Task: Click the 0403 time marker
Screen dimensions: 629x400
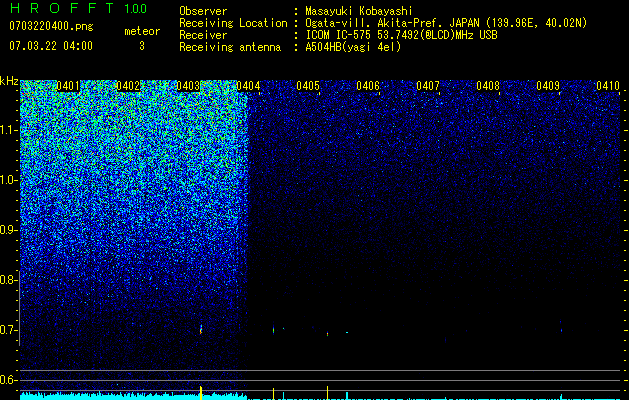Action: [x=188, y=86]
